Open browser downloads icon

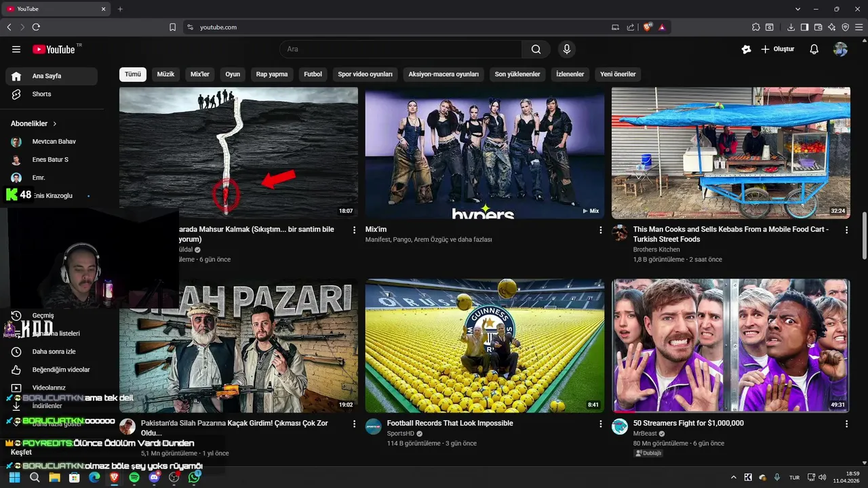tap(791, 27)
